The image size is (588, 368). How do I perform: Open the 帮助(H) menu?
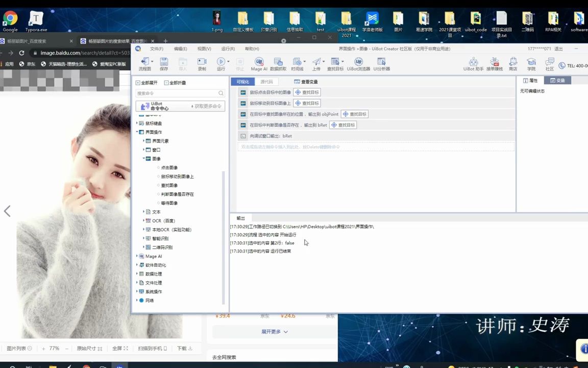point(253,49)
